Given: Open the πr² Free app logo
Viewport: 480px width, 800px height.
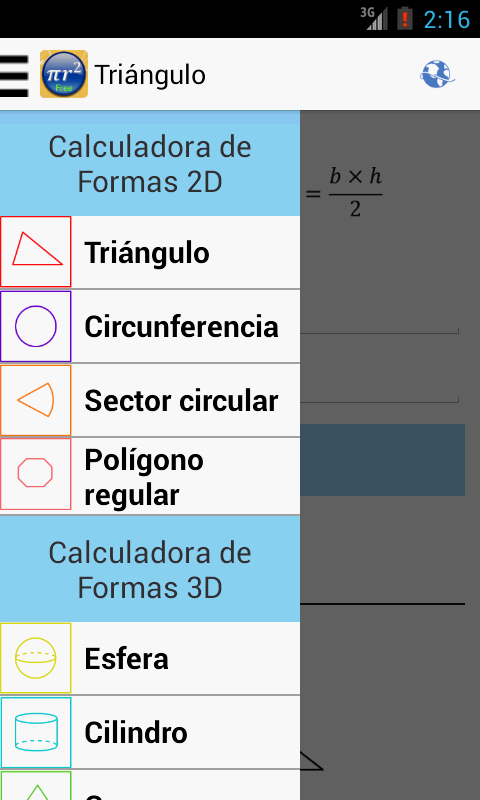Looking at the screenshot, I should click(64, 74).
